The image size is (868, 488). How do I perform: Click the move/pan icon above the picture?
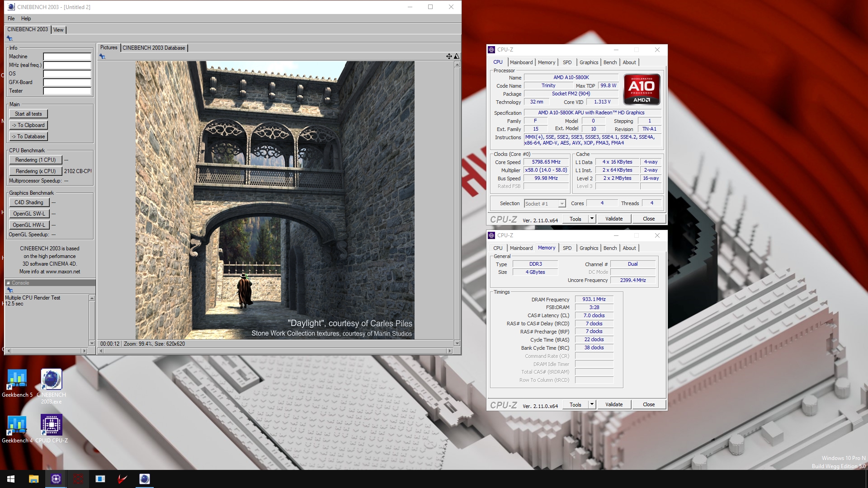click(x=449, y=56)
